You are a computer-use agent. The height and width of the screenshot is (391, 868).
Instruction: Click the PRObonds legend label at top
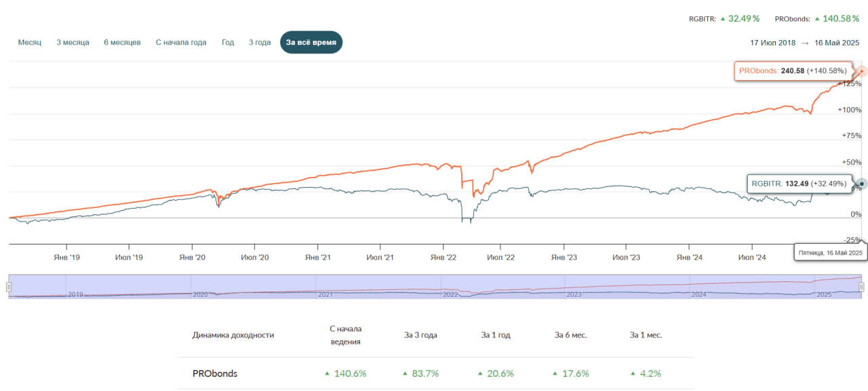point(793,19)
